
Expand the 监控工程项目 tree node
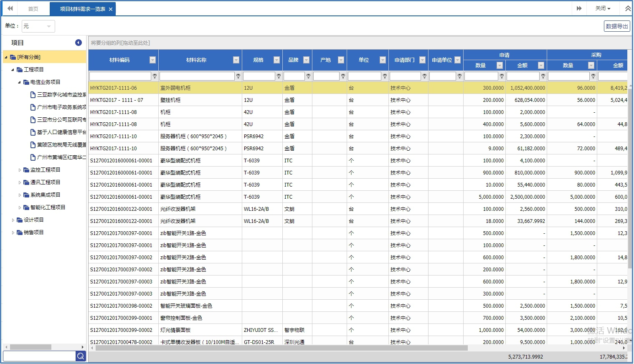[20, 170]
